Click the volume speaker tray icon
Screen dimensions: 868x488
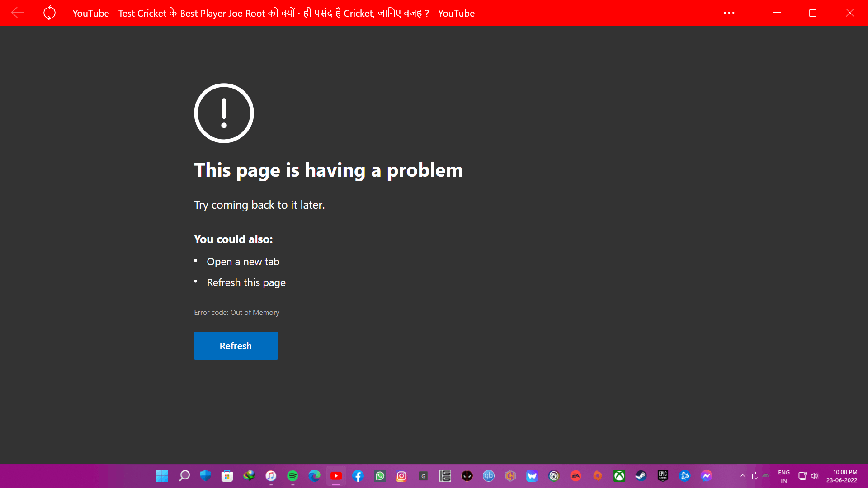click(814, 476)
